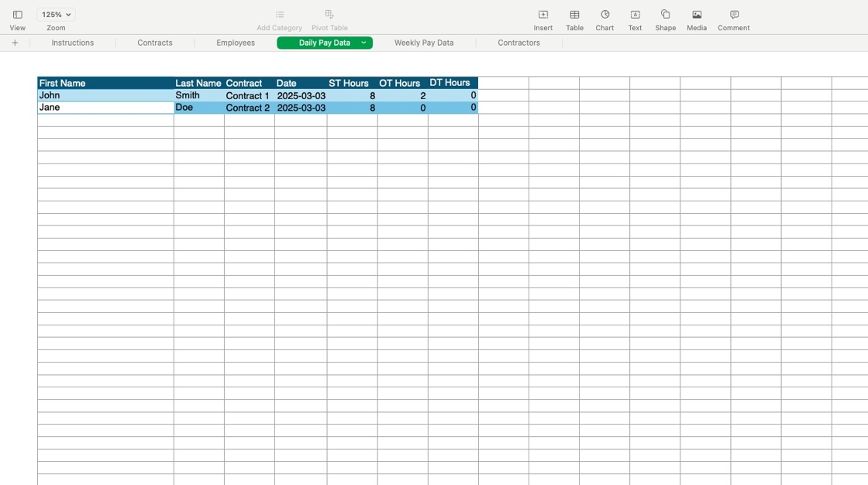
Task: Switch to the Contracts sheet tab
Action: click(x=155, y=43)
